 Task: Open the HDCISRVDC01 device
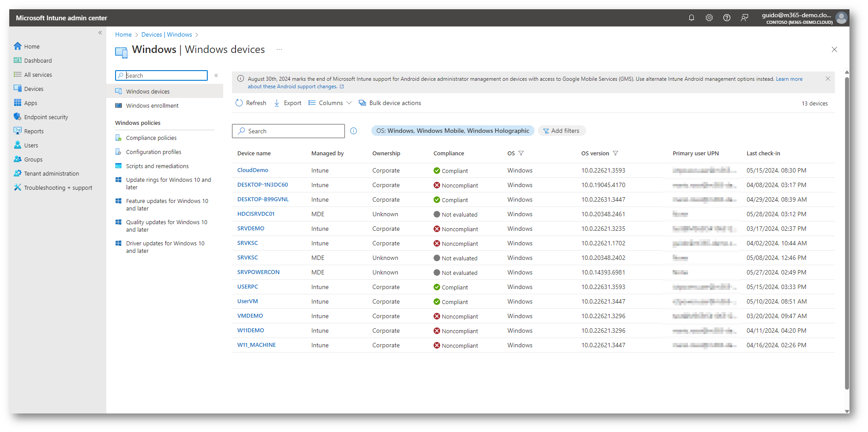click(x=256, y=214)
